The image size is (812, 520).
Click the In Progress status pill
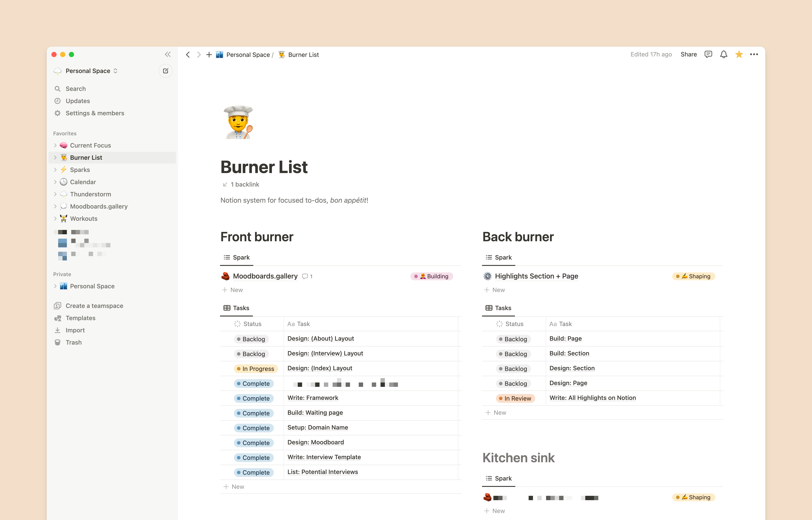(x=256, y=369)
